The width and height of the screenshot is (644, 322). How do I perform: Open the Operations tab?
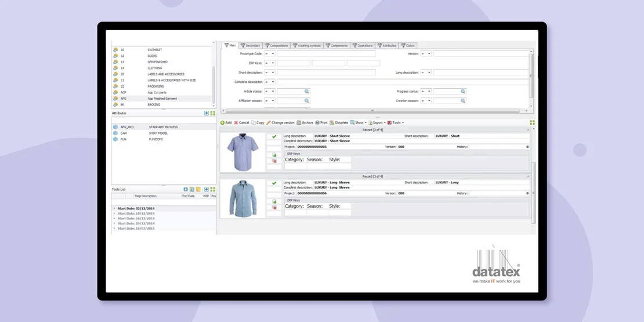click(x=362, y=46)
